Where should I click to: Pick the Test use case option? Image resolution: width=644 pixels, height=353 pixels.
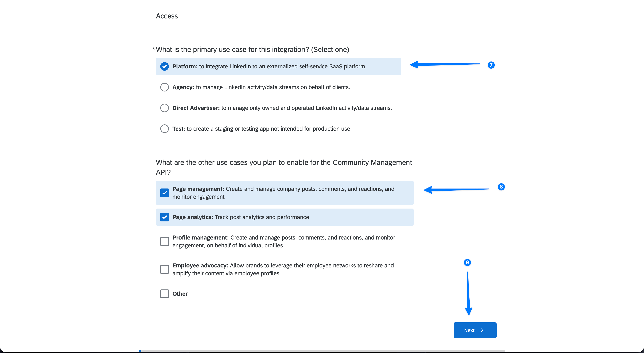[x=164, y=129]
